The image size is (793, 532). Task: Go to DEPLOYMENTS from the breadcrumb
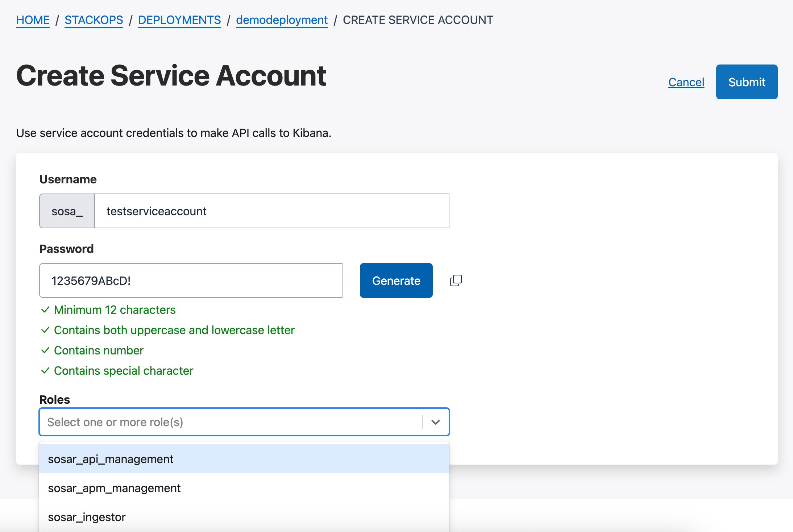coord(179,20)
